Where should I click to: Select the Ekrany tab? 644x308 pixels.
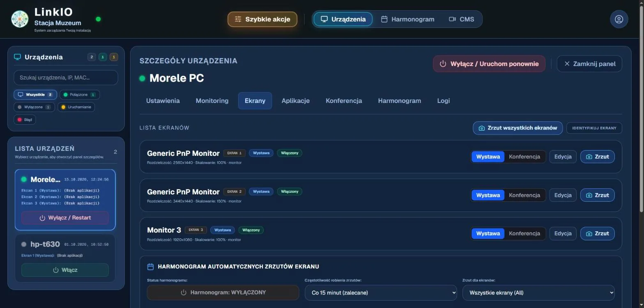[x=255, y=101]
